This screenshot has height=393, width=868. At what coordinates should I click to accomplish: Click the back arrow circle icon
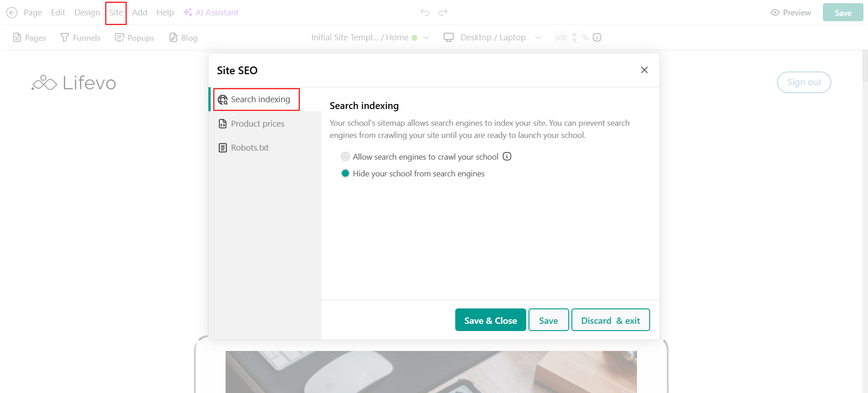12,13
